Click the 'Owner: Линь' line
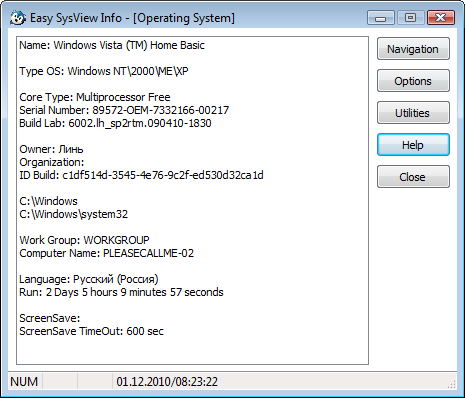Screen dimensions: 465x398 point(51,149)
